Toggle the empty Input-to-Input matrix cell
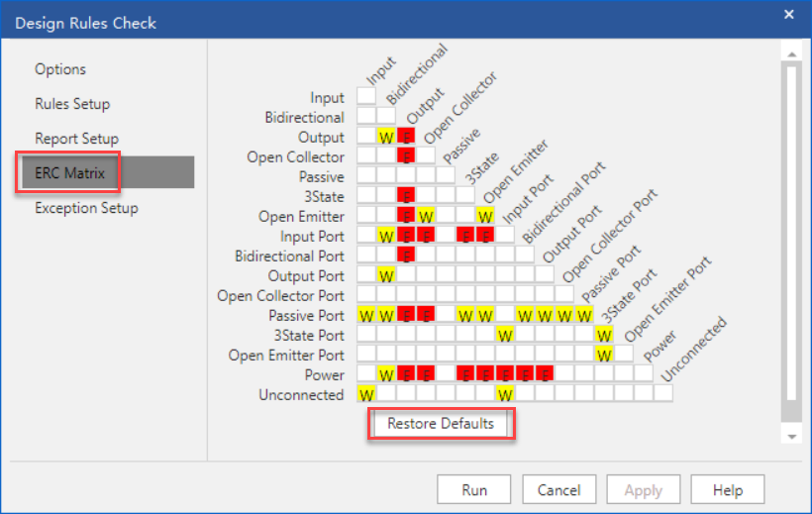This screenshot has height=514, width=812. (366, 97)
